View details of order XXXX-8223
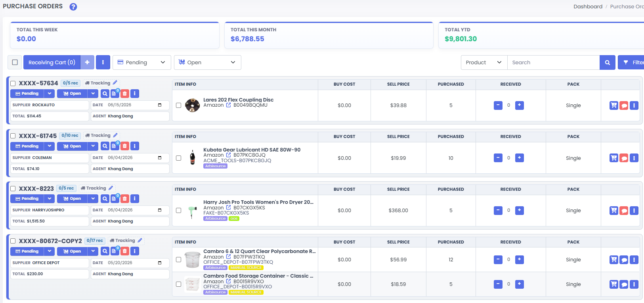This screenshot has height=303, width=644. (x=105, y=199)
